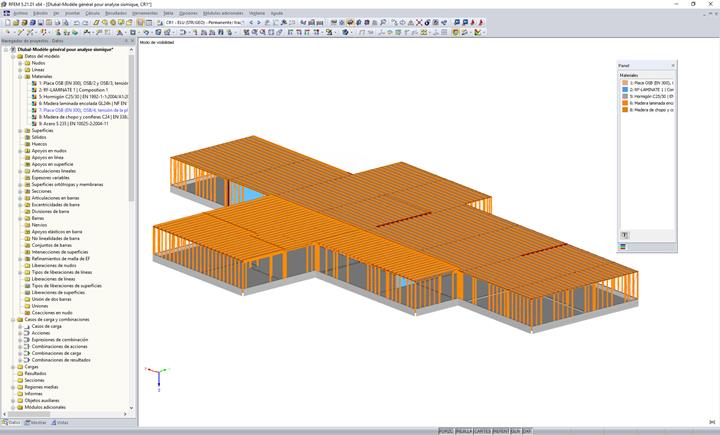Expand the Superficies tree node
The image size is (720, 435).
(20, 131)
